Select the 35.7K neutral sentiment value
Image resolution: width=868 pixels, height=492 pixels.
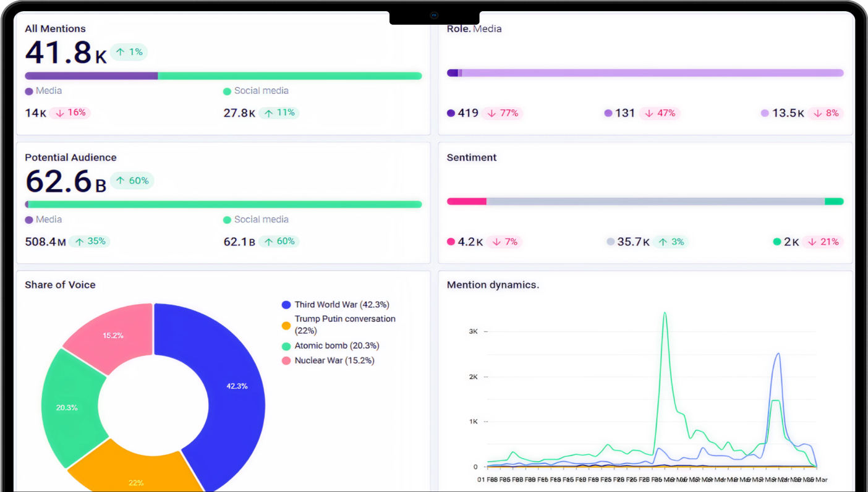click(x=634, y=242)
